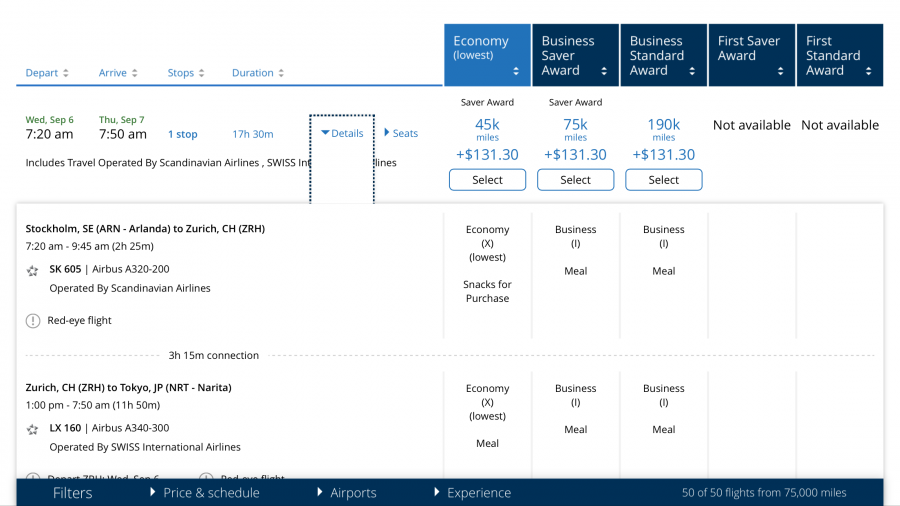Screen dimensions: 900x506
Task: Click the 1 stop link
Action: (182, 134)
